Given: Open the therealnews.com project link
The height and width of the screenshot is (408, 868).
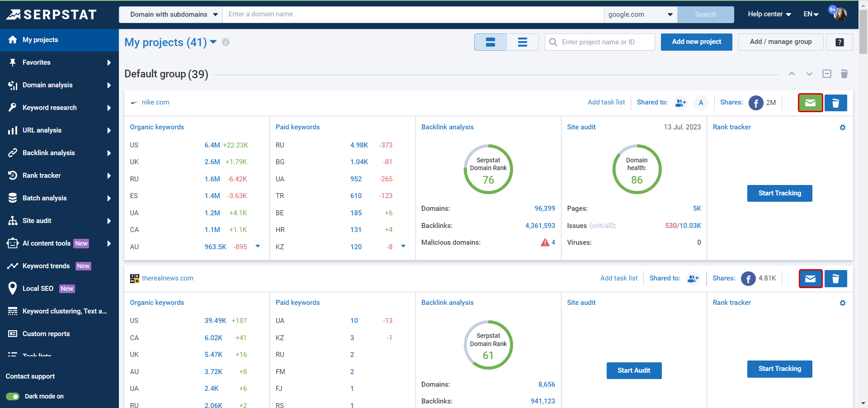Looking at the screenshot, I should click(x=167, y=278).
